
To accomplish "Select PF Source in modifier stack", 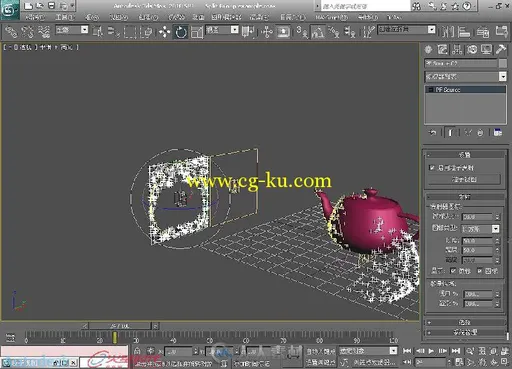I will click(x=465, y=90).
